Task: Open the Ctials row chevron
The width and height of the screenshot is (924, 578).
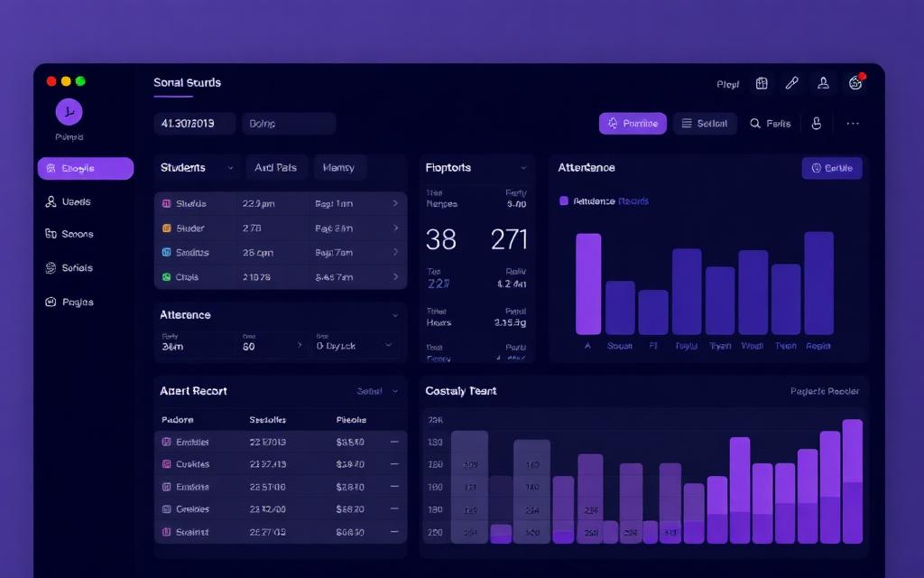Action: click(395, 276)
